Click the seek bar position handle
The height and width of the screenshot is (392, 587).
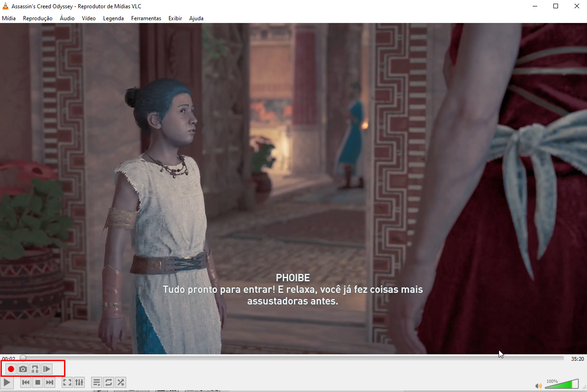(23, 358)
